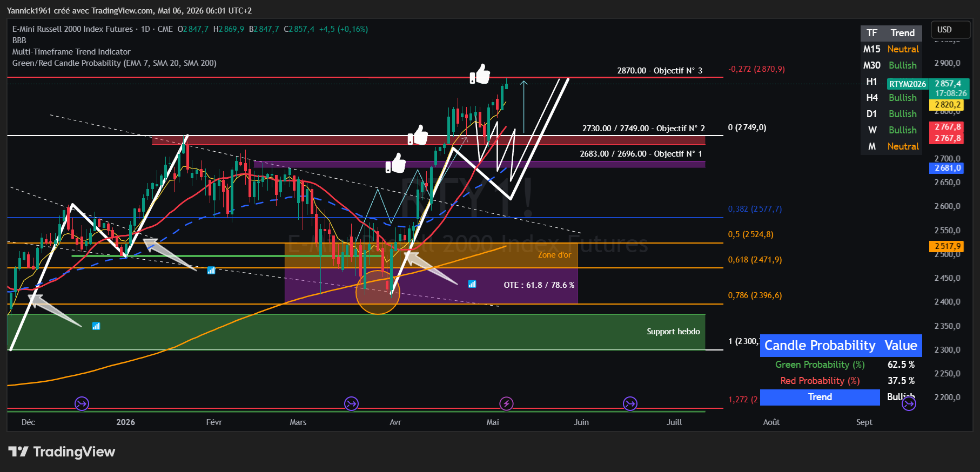The image size is (980, 472).
Task: Click bar-chart icon inside green Support hebdo zone
Action: point(96,326)
